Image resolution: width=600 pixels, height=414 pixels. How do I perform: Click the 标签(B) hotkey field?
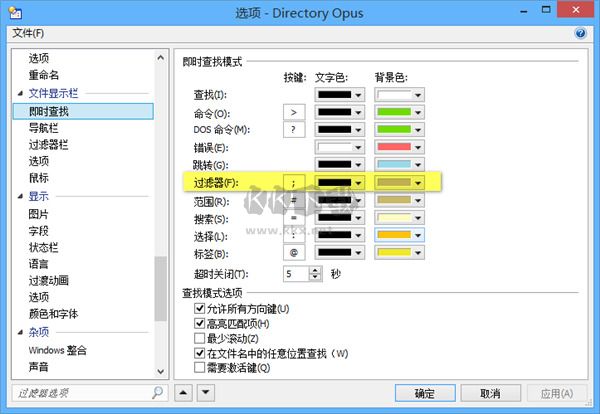coord(294,253)
